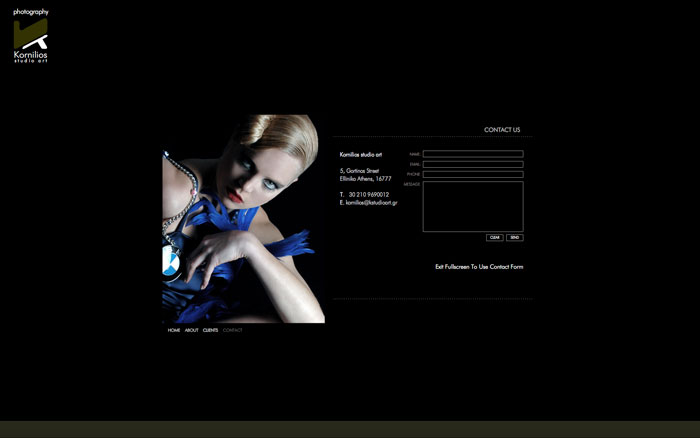Click the telephone number 30 210 9690012

(368, 194)
